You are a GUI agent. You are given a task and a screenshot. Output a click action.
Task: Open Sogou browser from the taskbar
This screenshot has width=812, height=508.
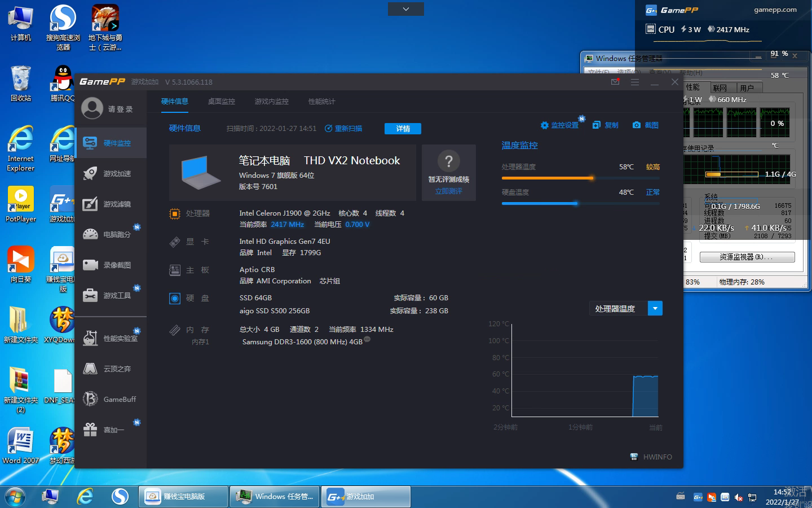120,497
